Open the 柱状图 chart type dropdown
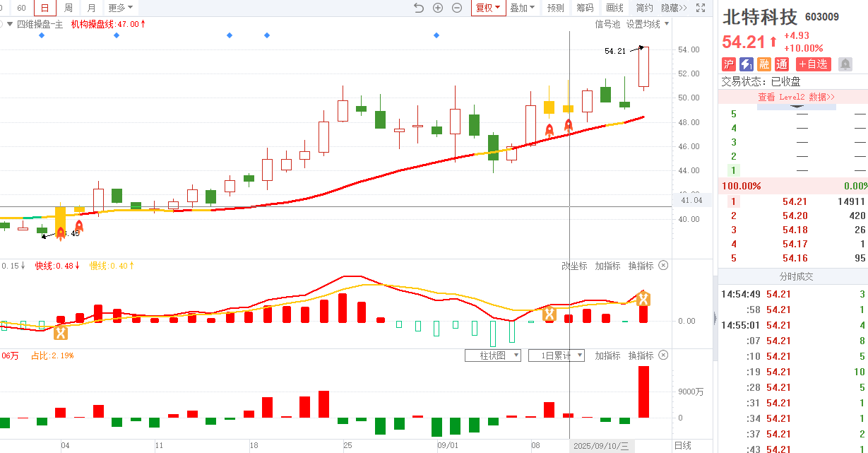This screenshot has height=453, width=868. tap(492, 355)
